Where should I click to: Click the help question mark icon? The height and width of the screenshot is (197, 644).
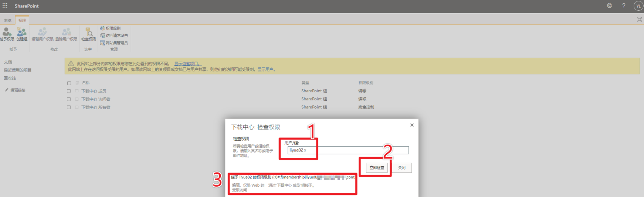[624, 6]
